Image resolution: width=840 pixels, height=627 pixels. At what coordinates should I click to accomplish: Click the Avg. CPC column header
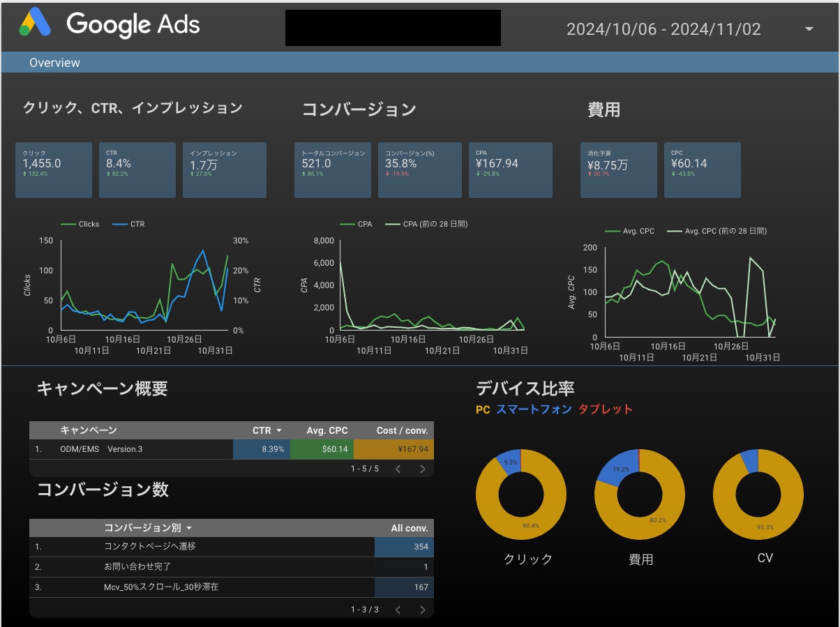327,430
